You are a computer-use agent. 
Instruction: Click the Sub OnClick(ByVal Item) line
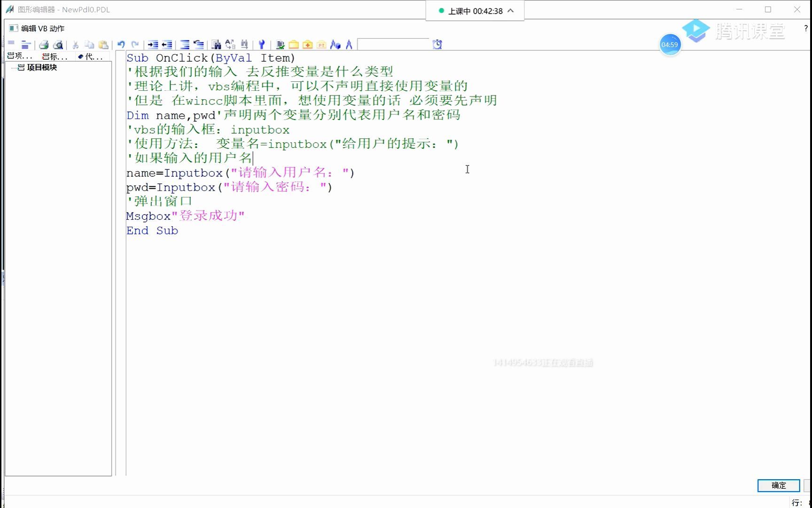pos(211,58)
